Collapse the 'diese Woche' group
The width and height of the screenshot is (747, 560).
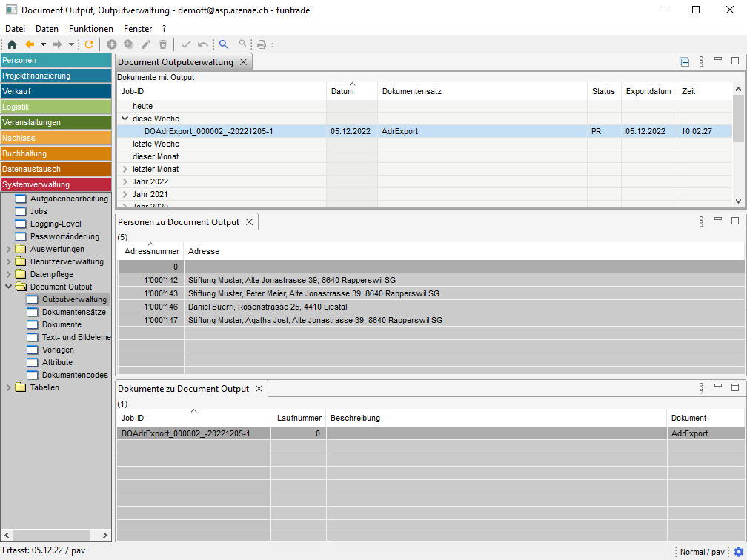tap(125, 119)
